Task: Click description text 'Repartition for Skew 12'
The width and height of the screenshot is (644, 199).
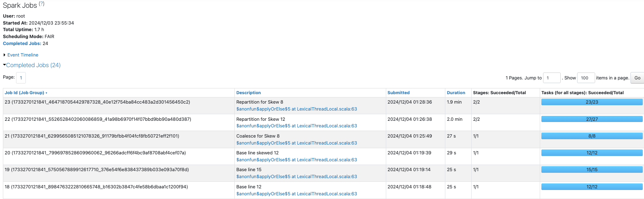Action: tap(261, 119)
